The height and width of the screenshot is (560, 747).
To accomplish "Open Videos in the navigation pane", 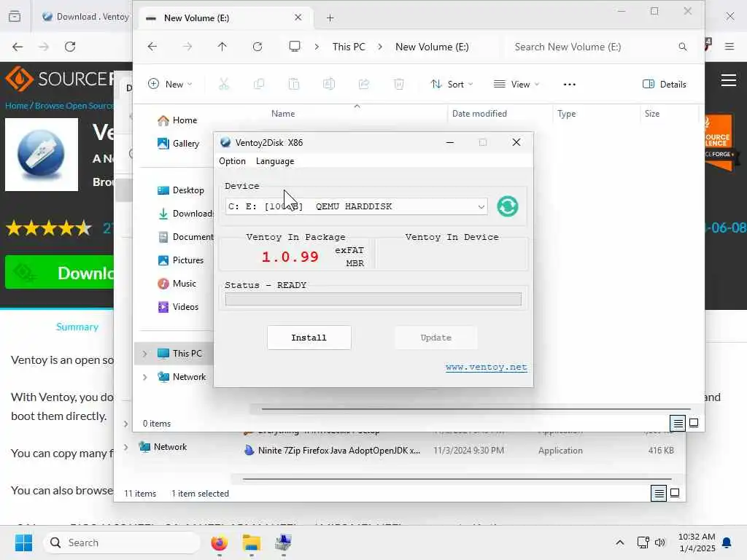I will [178, 307].
